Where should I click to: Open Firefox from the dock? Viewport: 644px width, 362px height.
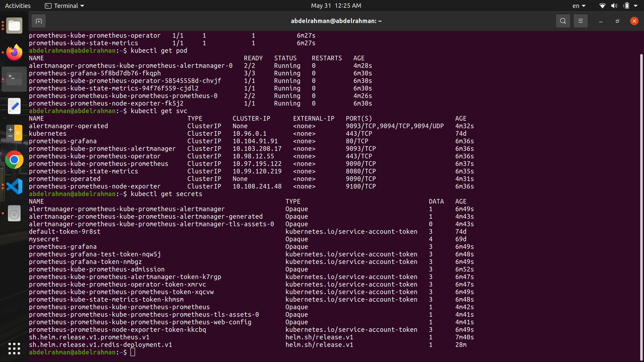(14, 52)
